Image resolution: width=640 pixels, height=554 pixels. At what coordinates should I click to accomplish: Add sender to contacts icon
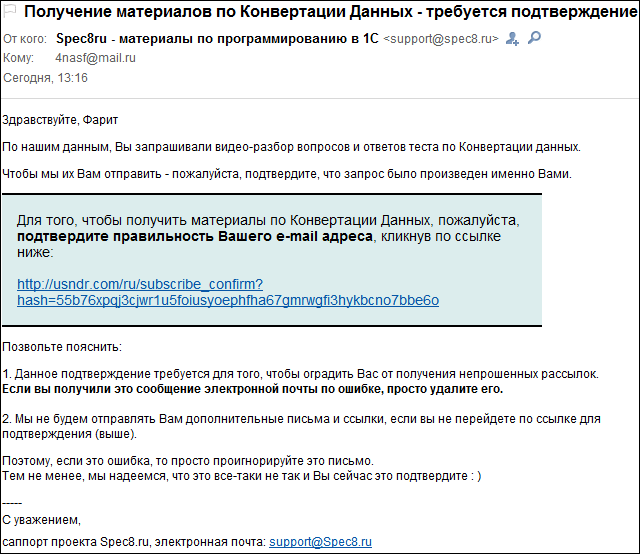pyautogui.click(x=512, y=38)
